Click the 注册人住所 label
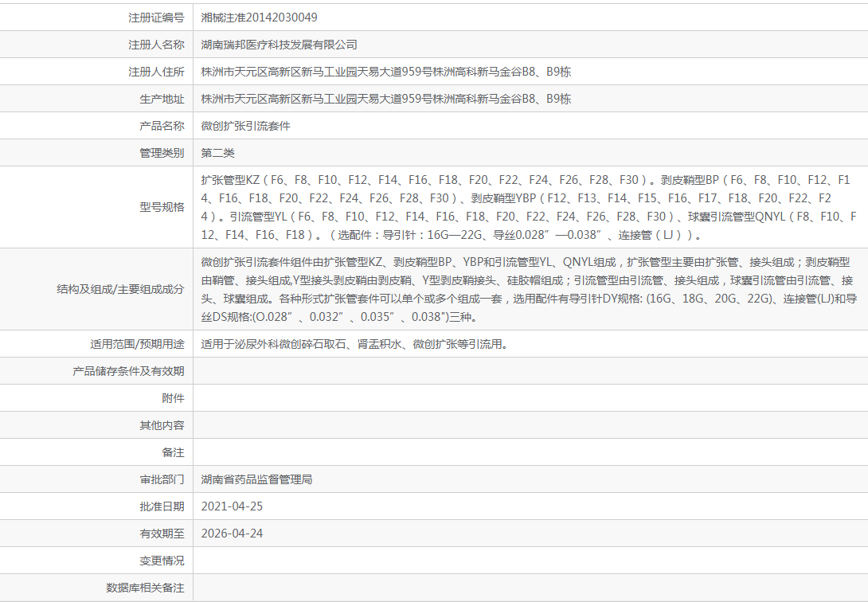 tap(156, 72)
